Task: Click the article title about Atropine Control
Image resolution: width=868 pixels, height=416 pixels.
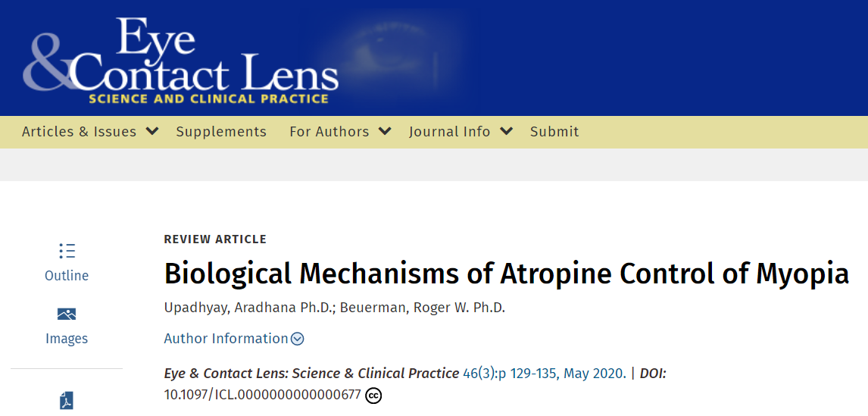Action: click(x=506, y=274)
